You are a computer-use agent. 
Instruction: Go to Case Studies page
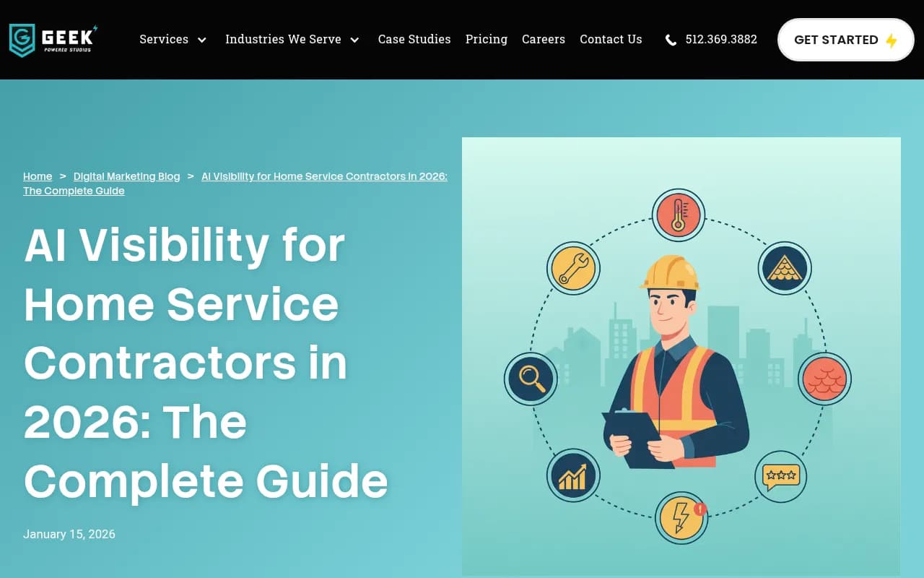click(x=414, y=39)
